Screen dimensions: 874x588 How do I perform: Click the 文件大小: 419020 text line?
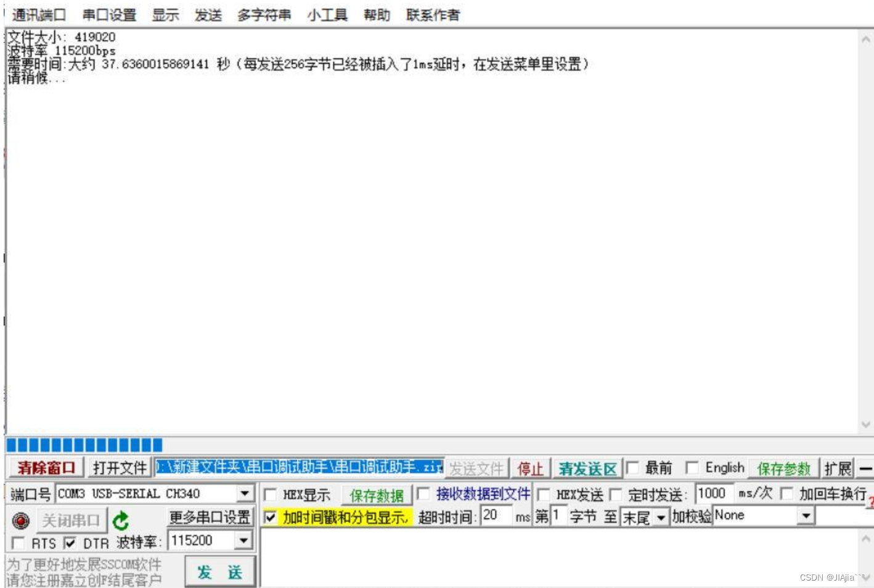pyautogui.click(x=61, y=37)
